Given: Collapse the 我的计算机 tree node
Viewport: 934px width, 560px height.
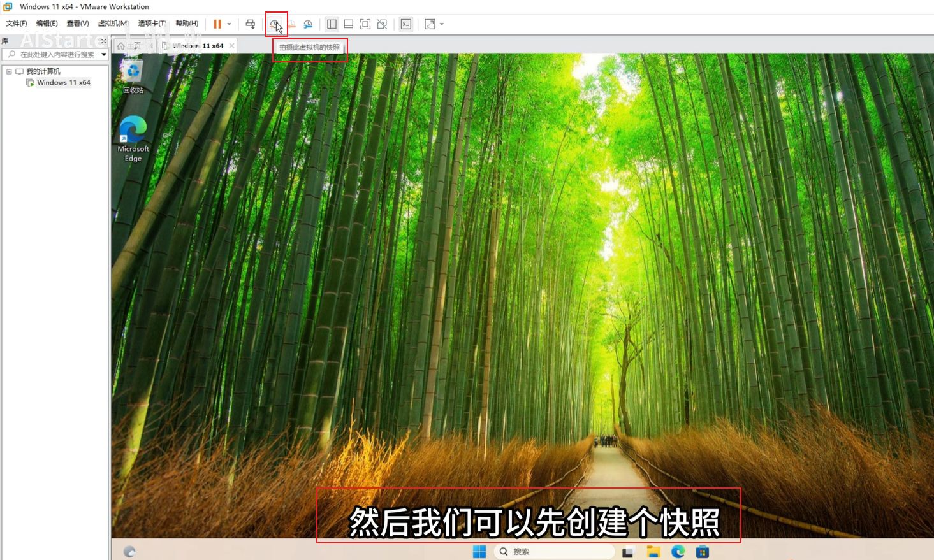Looking at the screenshot, I should (x=9, y=71).
